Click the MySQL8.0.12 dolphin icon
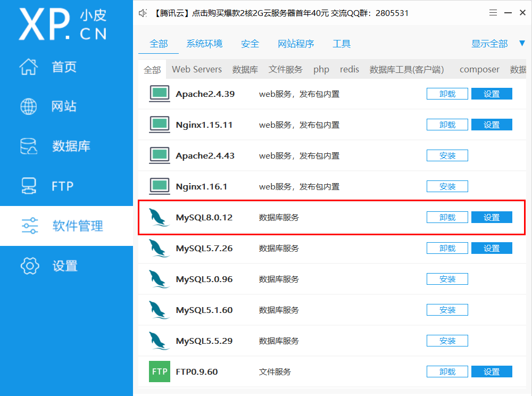532x396 pixels. coord(159,218)
